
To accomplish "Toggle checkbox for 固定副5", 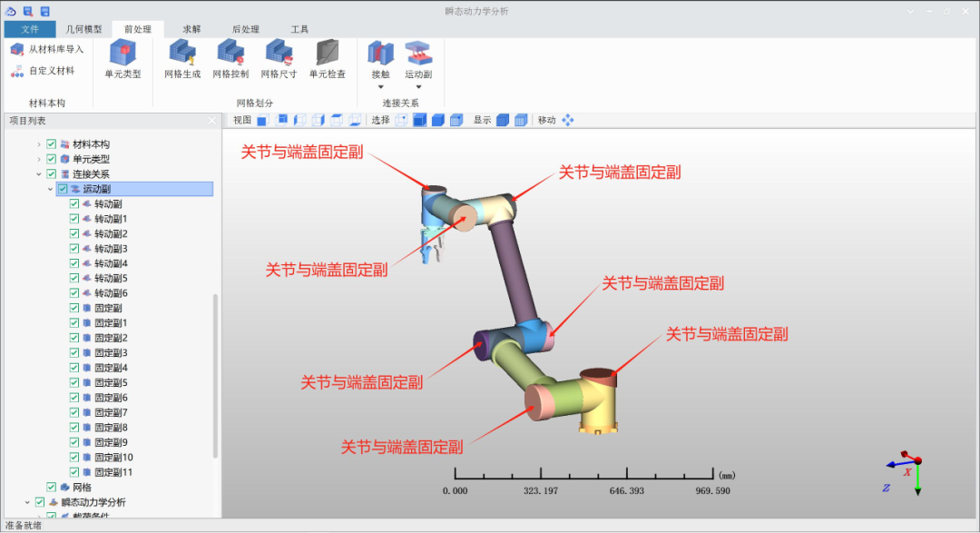I will coord(73,382).
